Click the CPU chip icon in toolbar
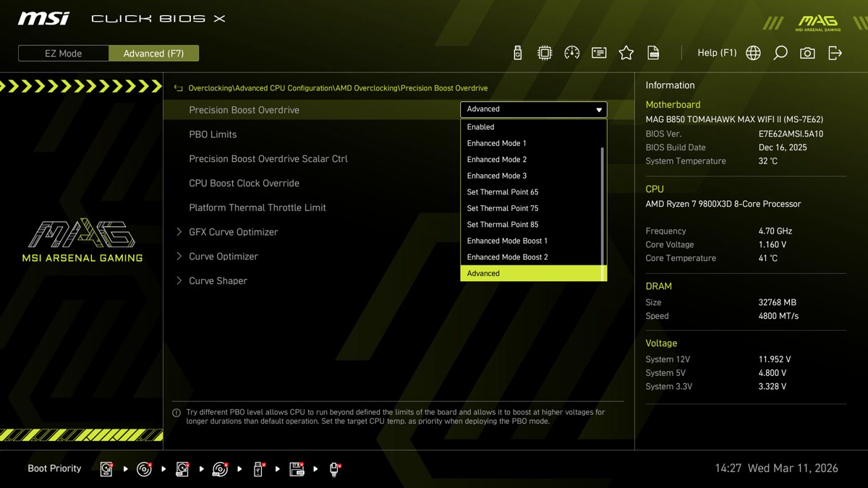This screenshot has height=488, width=868. point(545,53)
